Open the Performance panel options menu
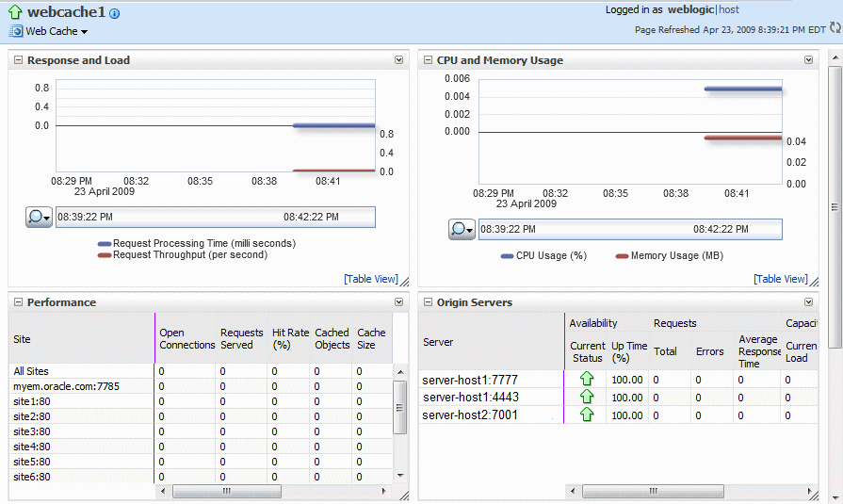The width and height of the screenshot is (843, 504). click(399, 302)
